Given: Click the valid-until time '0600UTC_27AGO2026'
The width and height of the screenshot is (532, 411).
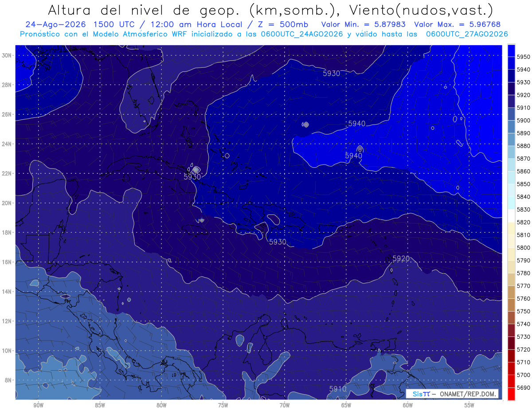Looking at the screenshot, I should (x=467, y=34).
